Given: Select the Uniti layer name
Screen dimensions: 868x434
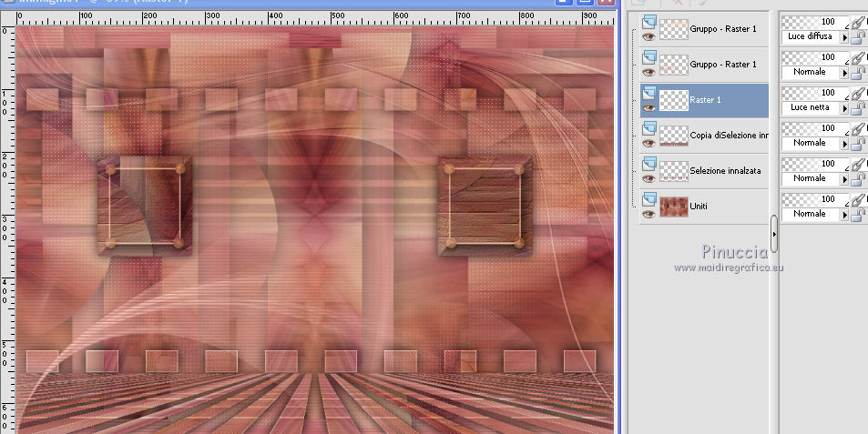Looking at the screenshot, I should pos(699,207).
